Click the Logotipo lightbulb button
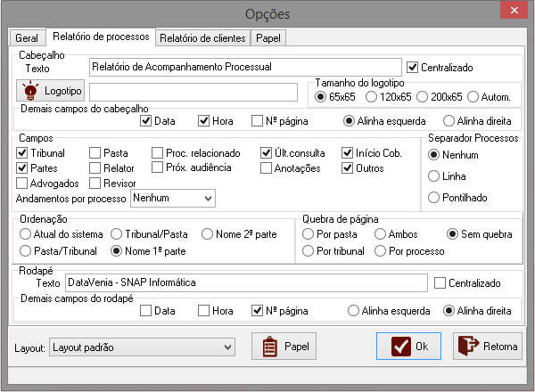Viewport: 535px width, 392px height. click(51, 91)
